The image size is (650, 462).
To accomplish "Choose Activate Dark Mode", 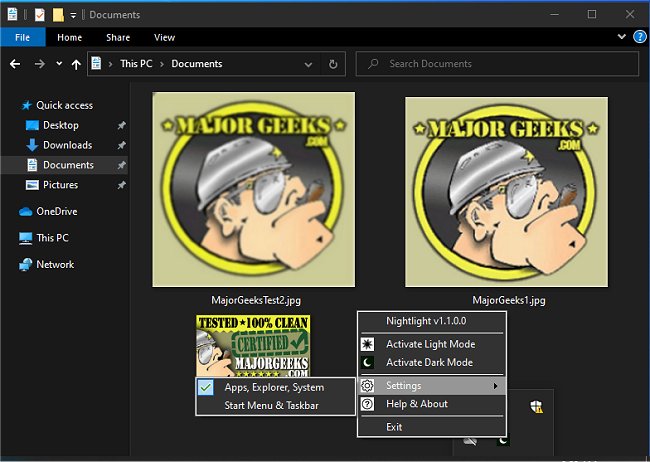I will coord(429,362).
